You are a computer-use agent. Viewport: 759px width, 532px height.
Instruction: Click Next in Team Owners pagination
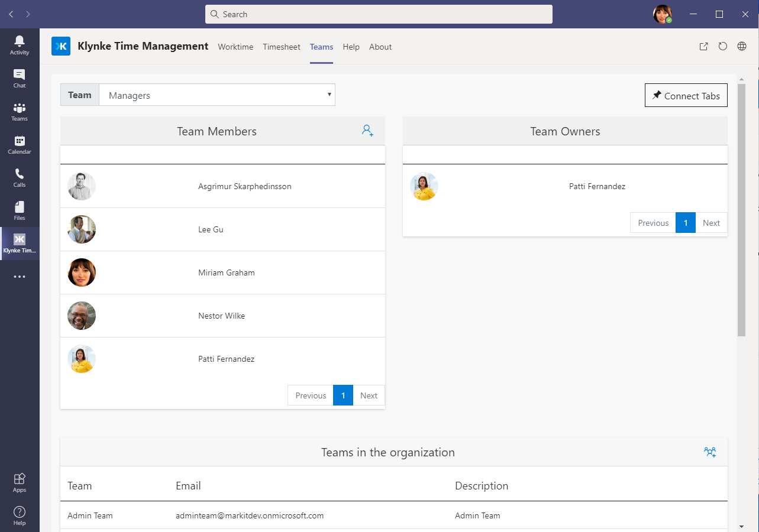pyautogui.click(x=711, y=223)
